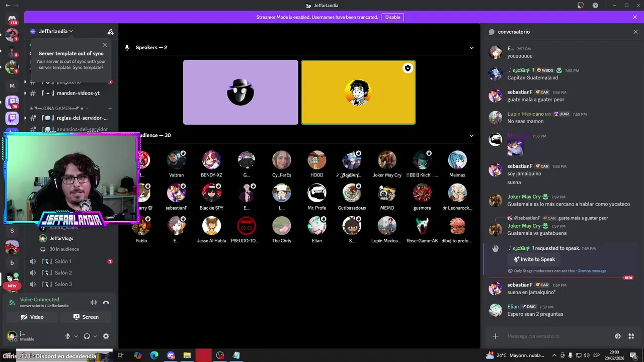Click audience member Pablo
Viewport: 644px width, 362px height.
[x=141, y=229]
